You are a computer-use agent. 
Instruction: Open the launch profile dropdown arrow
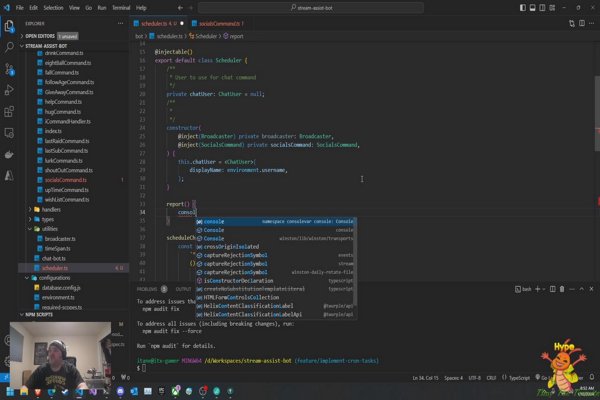coord(544,289)
